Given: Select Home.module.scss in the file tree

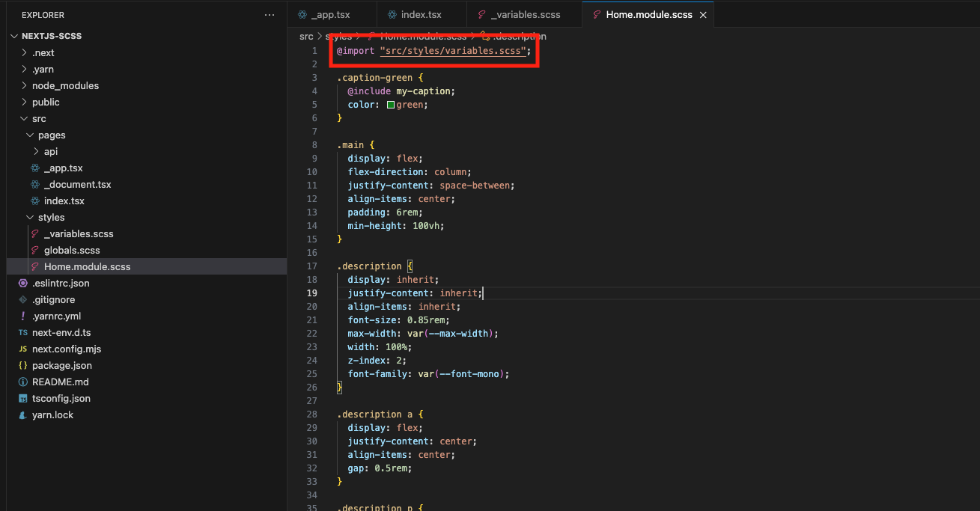Looking at the screenshot, I should click(x=87, y=267).
